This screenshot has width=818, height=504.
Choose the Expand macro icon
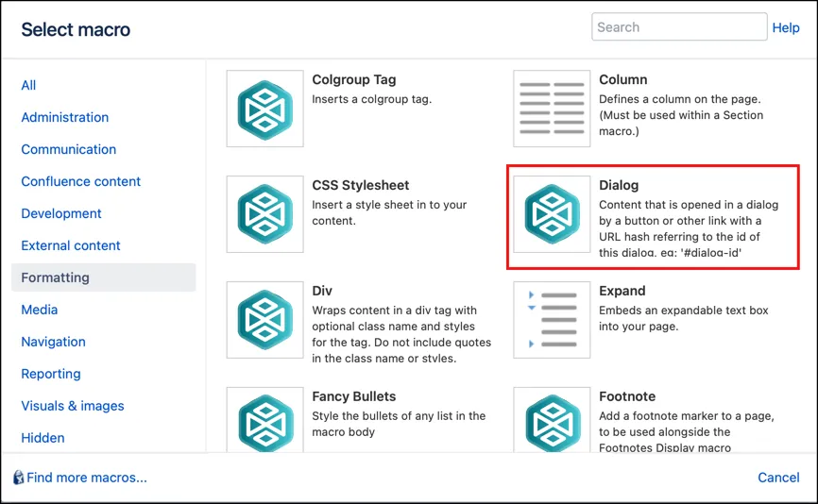[552, 320]
